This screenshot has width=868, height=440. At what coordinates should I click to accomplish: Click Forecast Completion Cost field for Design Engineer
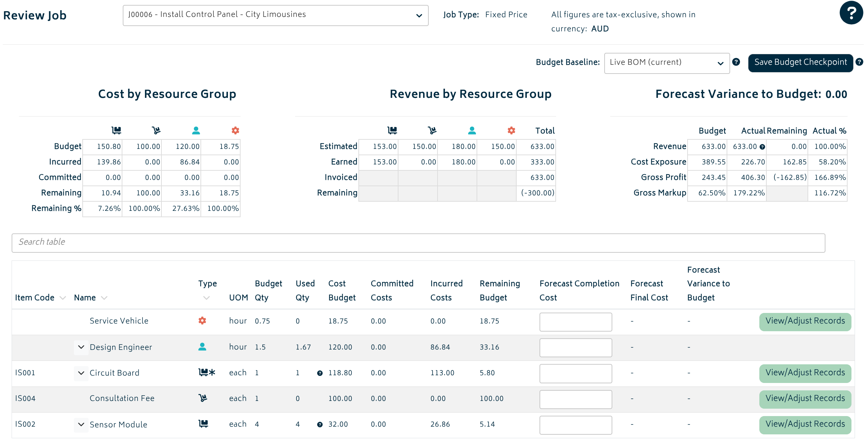[576, 347]
